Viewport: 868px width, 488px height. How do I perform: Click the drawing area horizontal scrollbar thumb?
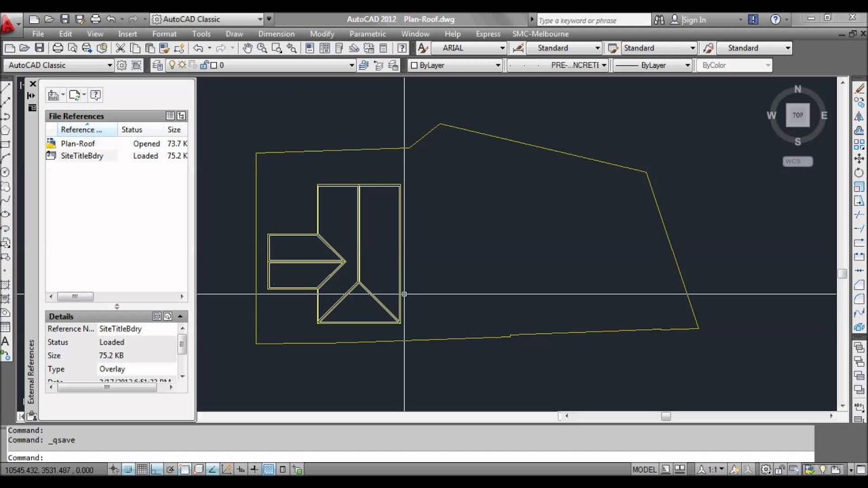point(665,416)
